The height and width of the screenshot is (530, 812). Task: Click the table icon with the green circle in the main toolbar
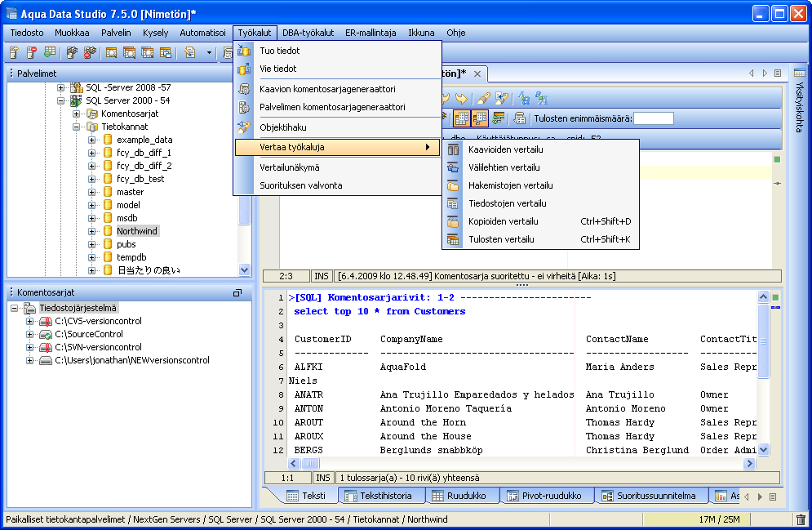pyautogui.click(x=50, y=52)
